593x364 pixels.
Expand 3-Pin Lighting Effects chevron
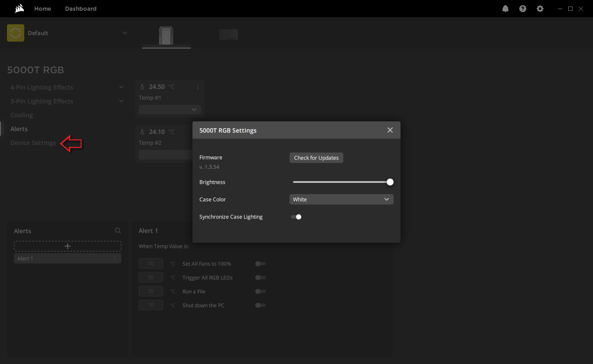[121, 101]
